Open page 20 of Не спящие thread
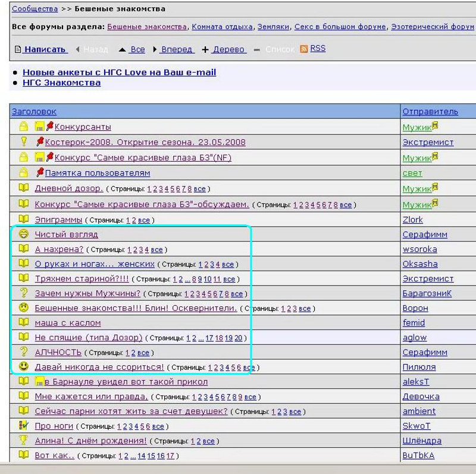The image size is (476, 474). pos(238,338)
